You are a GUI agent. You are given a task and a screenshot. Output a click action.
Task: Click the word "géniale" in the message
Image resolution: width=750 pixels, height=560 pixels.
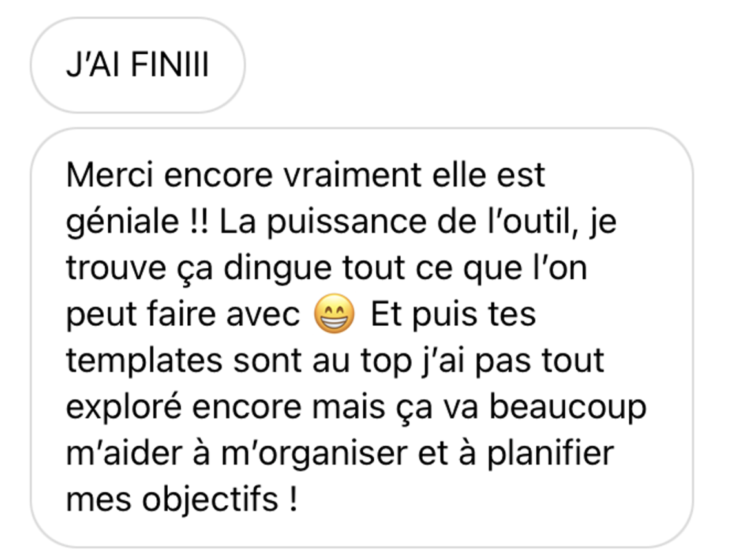123,223
